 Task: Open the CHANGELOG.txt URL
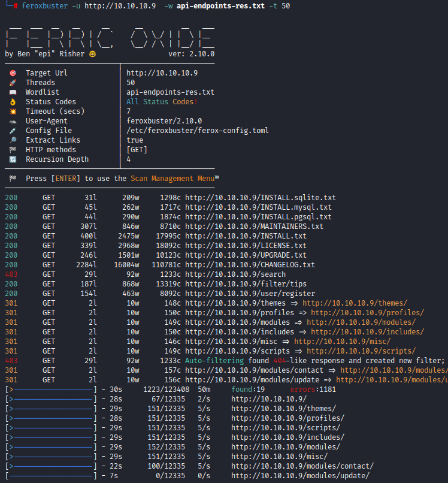250,265
